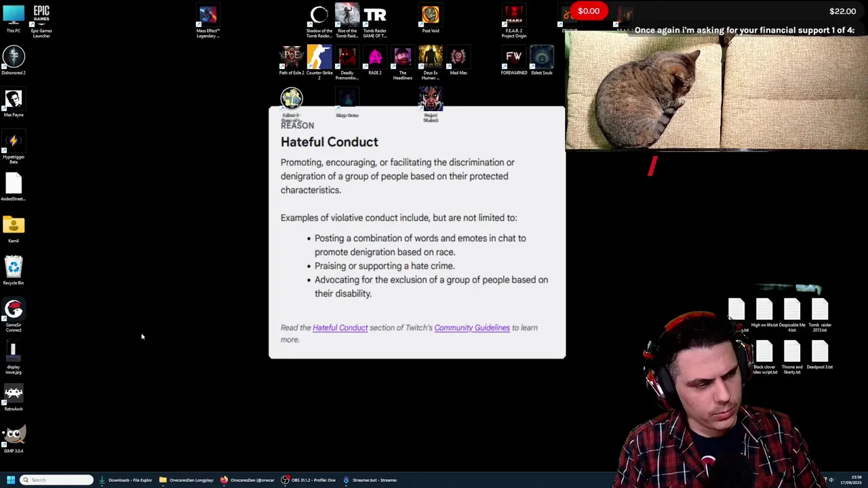Select the Kamil user folder icon
This screenshot has height=488, width=868.
pyautogui.click(x=14, y=229)
